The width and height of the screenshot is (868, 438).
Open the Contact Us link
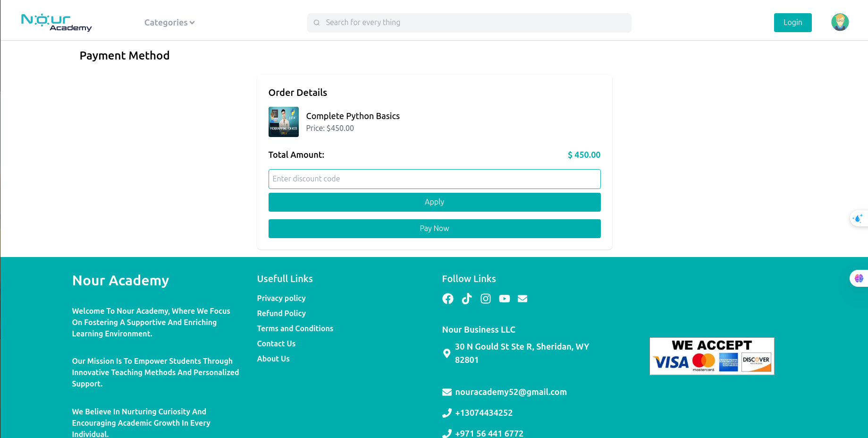point(276,344)
